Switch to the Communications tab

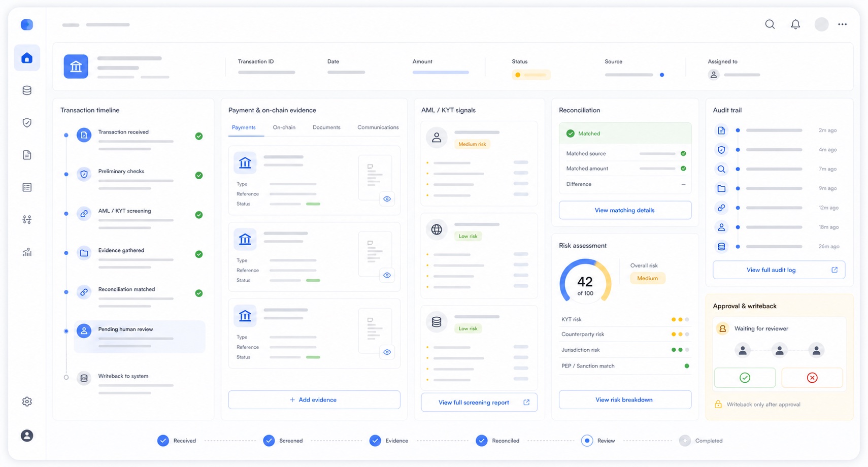378,127
